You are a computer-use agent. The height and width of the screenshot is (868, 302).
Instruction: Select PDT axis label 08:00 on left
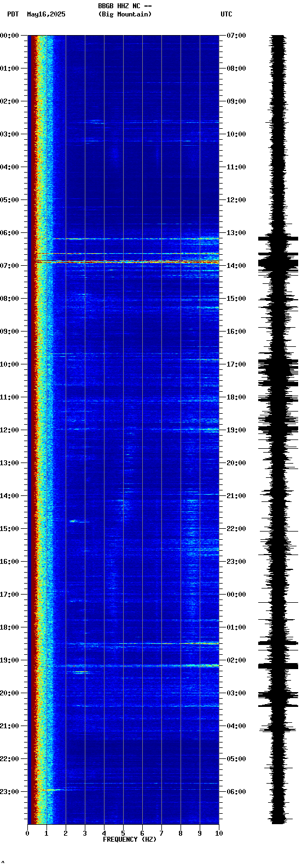[10, 299]
